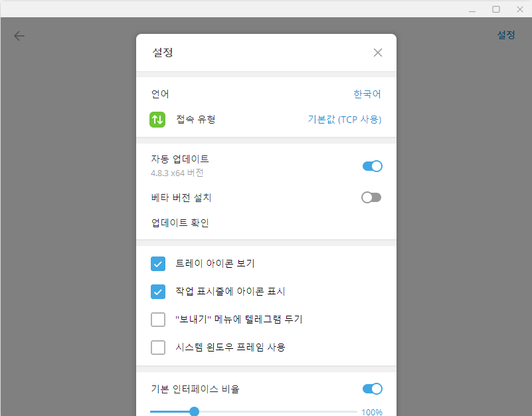Click the 설정 label in the top bar
Viewport: 532px width, 416px height.
506,35
